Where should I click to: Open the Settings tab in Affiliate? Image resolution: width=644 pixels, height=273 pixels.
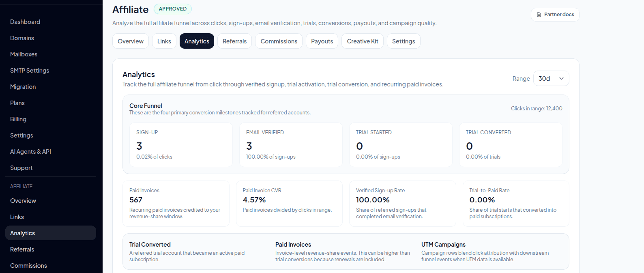(x=404, y=41)
